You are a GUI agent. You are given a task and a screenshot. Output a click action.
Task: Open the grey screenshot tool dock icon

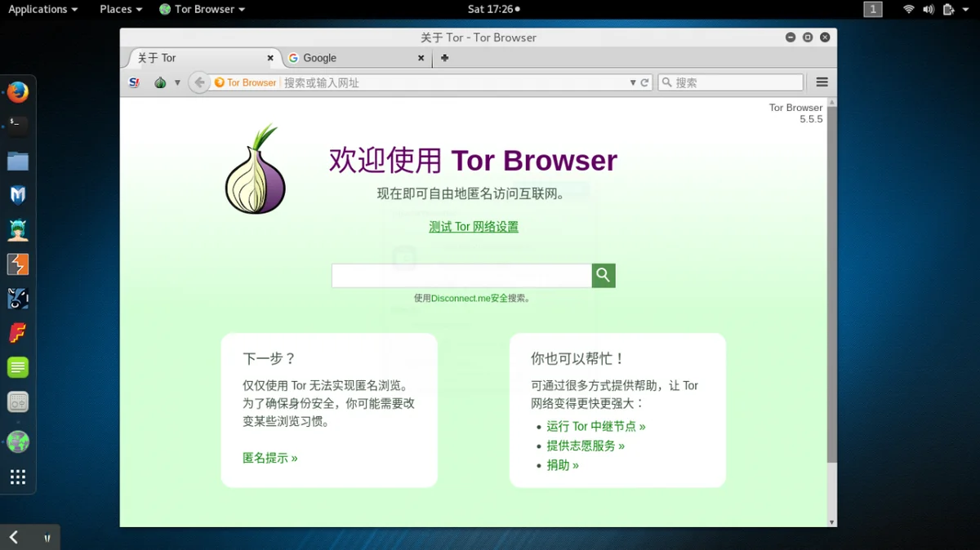click(x=18, y=401)
